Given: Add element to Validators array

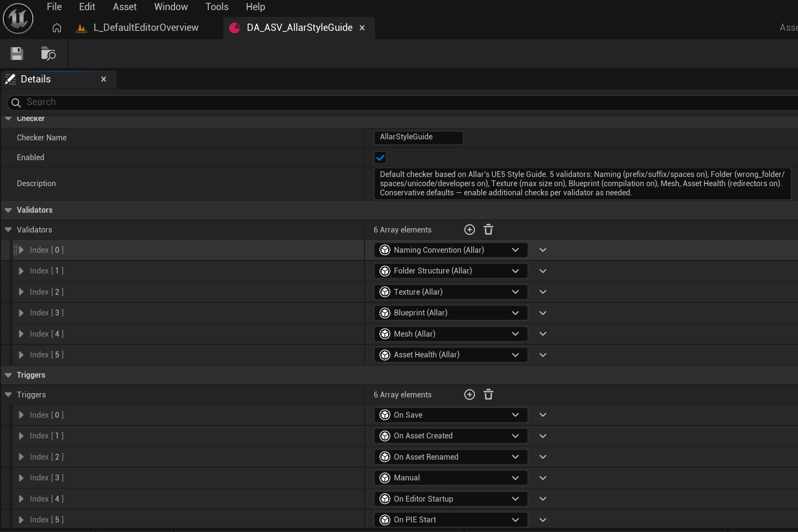Looking at the screenshot, I should point(470,230).
